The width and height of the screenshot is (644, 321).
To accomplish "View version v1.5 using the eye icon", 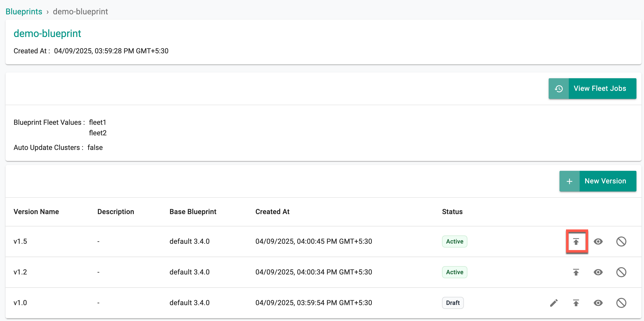I will click(x=598, y=242).
